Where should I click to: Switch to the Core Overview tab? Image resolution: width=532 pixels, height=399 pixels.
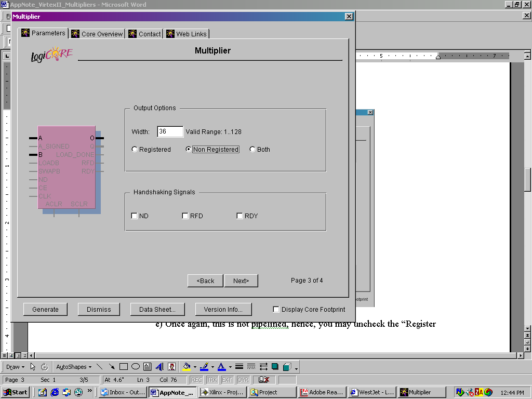tap(98, 34)
